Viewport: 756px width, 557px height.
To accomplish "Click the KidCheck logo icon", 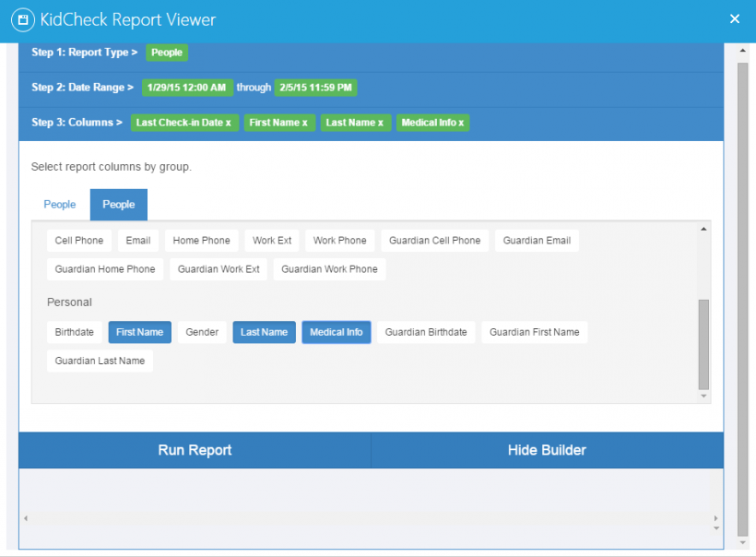I will click(x=23, y=18).
